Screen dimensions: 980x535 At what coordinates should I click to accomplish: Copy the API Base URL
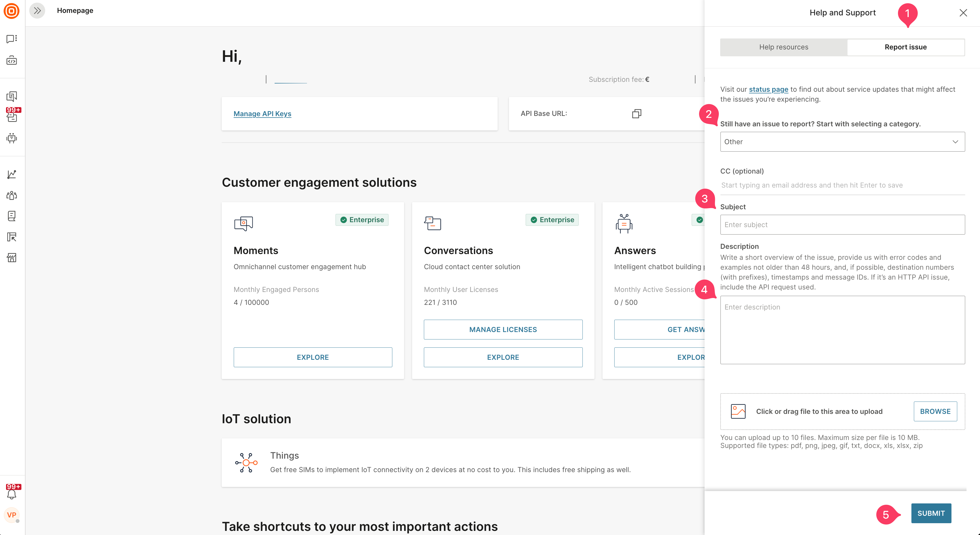pos(637,113)
